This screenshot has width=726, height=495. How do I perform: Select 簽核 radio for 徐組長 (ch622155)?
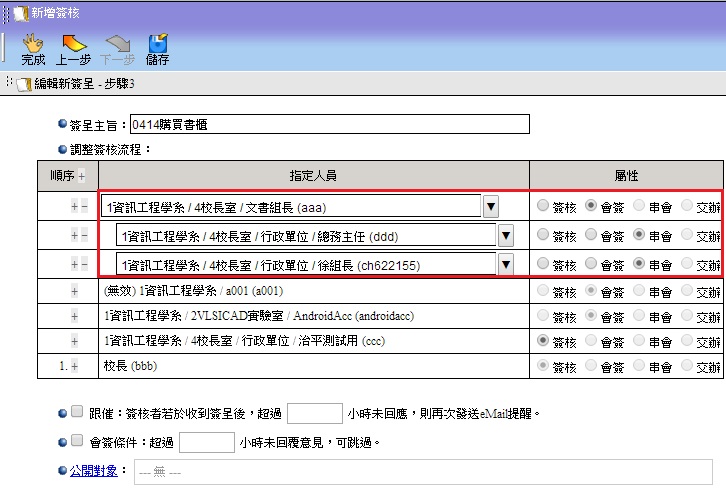(543, 263)
